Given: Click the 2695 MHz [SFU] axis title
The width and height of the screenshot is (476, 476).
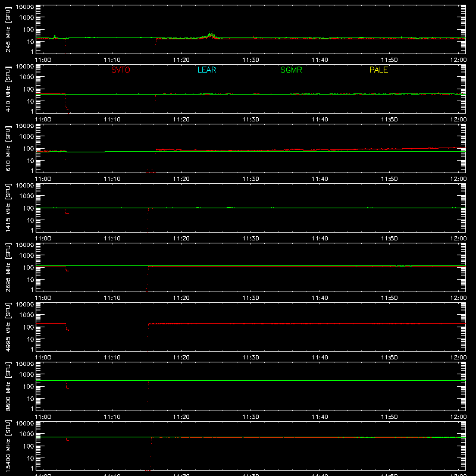Looking at the screenshot, I should pyautogui.click(x=8, y=267).
